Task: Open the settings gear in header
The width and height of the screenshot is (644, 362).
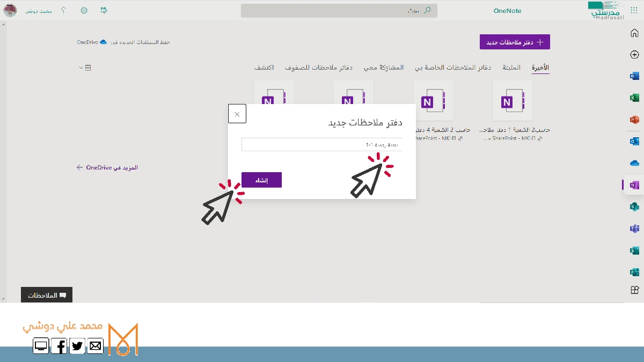Action: pos(84,11)
